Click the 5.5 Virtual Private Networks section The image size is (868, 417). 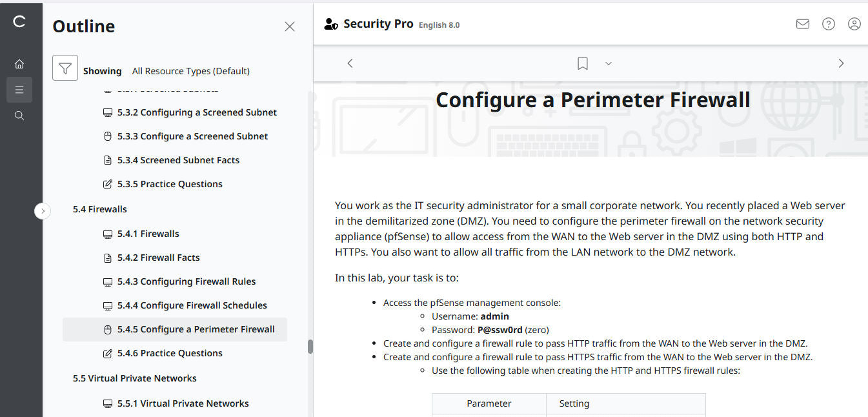pos(134,378)
